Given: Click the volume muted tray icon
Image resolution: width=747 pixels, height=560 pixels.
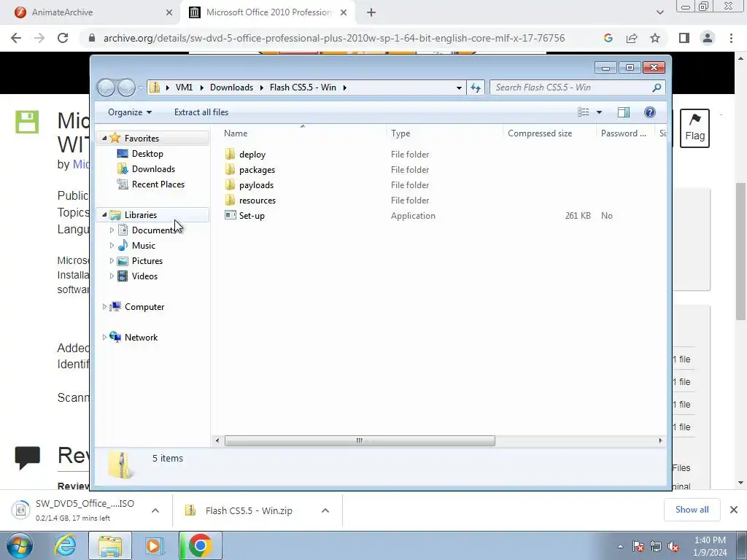Looking at the screenshot, I should pyautogui.click(x=673, y=547).
